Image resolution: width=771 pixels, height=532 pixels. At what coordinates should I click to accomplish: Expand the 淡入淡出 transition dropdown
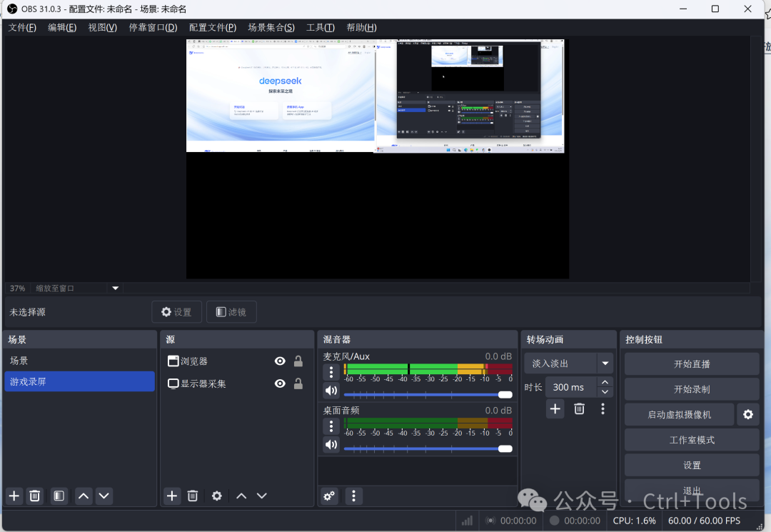click(605, 363)
